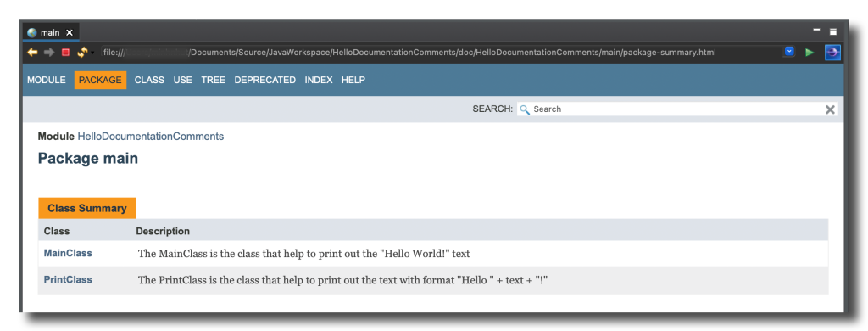Focus the Search input field
Image resolution: width=868 pixels, height=331 pixels.
click(x=677, y=109)
